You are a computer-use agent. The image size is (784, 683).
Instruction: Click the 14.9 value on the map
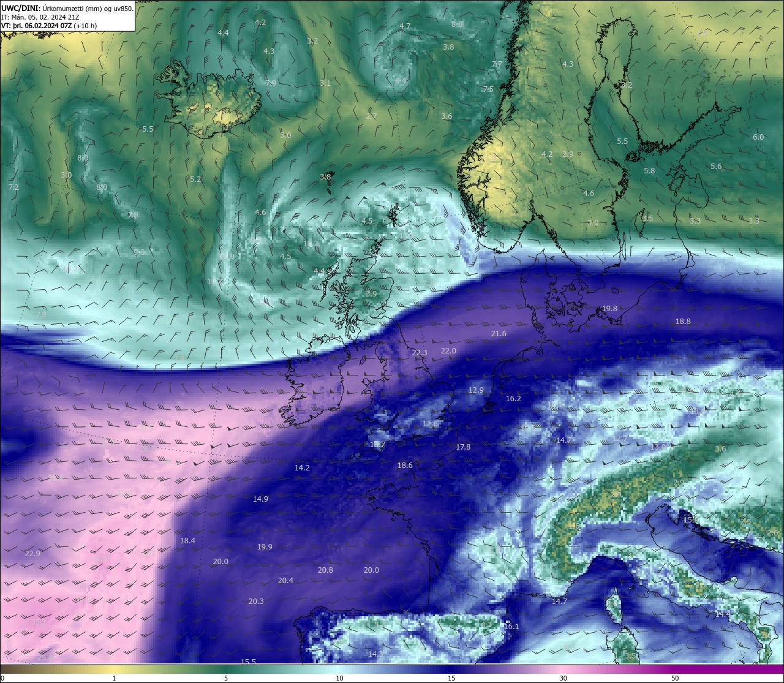click(260, 499)
